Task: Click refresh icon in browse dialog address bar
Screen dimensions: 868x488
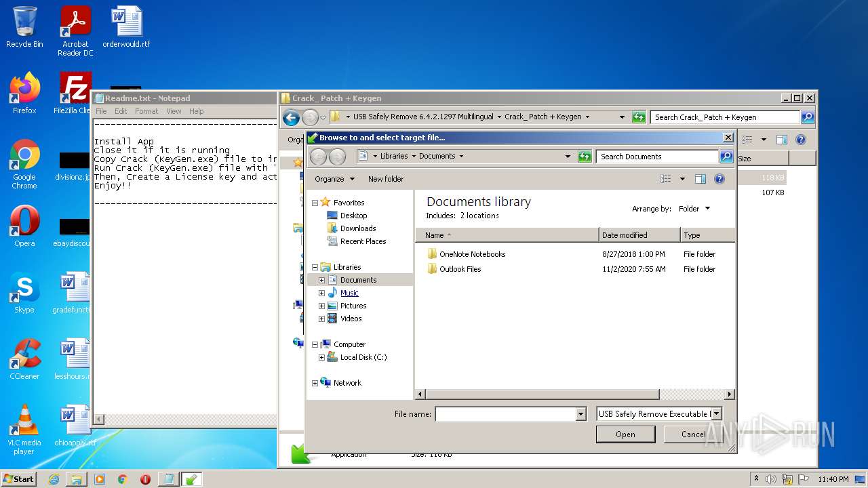Action: [x=585, y=157]
